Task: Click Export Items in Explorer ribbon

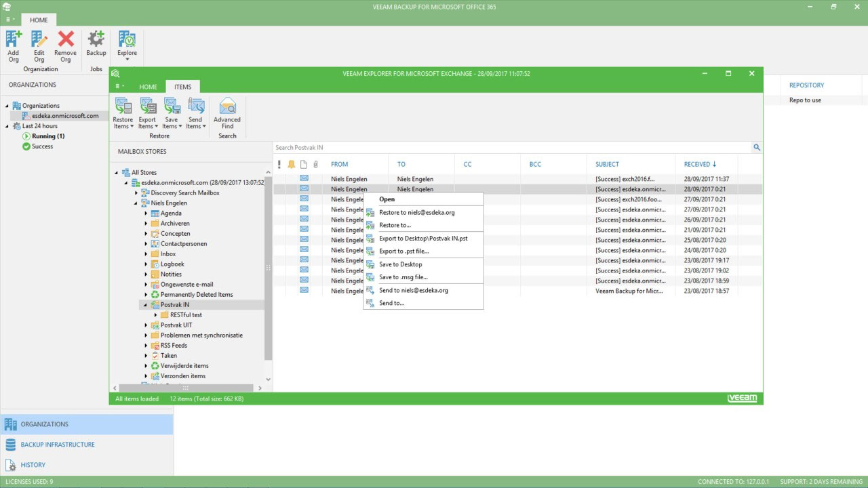Action: 148,113
